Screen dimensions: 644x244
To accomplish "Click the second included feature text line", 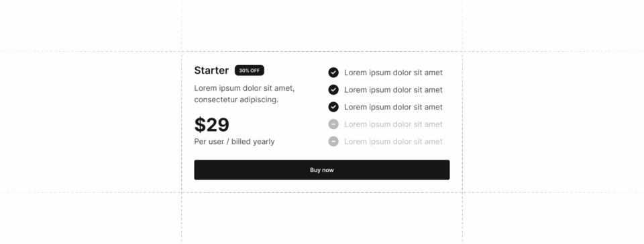I will pyautogui.click(x=393, y=90).
